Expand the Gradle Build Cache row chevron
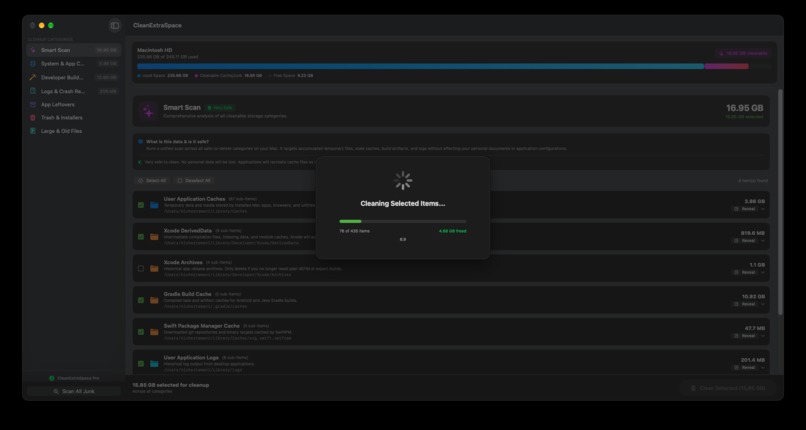Screen dimensions: 806x430 point(763,304)
